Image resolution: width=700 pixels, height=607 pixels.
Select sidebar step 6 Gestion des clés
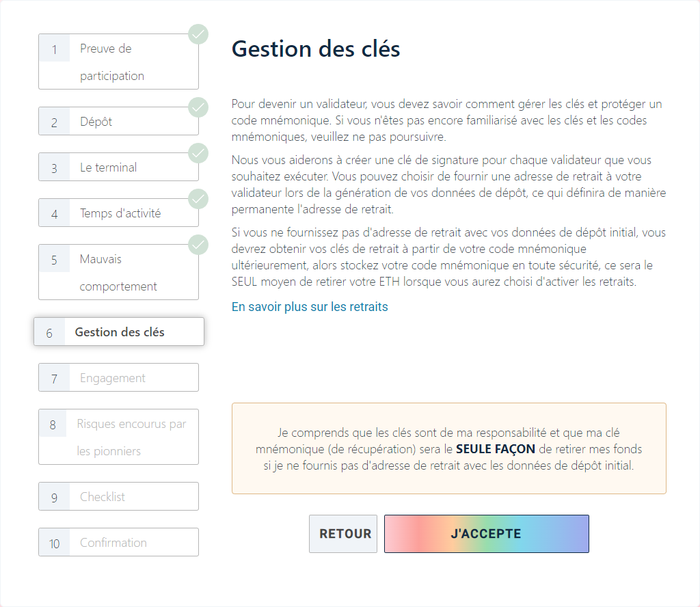point(119,332)
